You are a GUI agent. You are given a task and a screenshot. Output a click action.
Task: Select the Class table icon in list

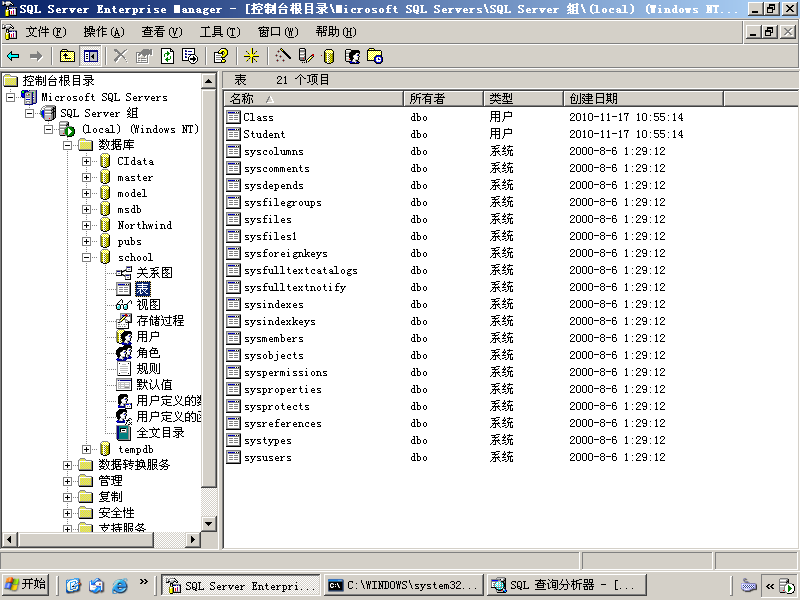point(233,117)
